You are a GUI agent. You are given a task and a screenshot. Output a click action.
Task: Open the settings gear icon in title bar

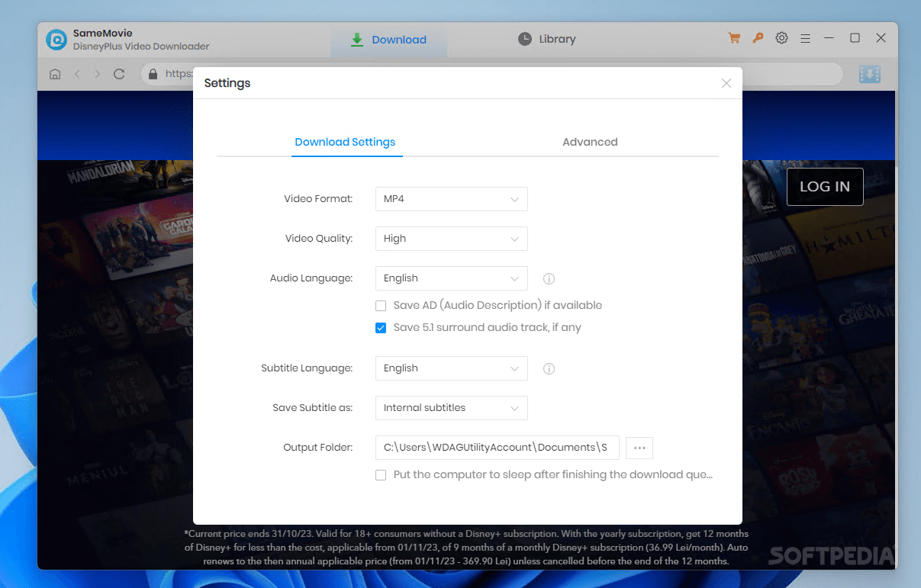[x=781, y=38]
